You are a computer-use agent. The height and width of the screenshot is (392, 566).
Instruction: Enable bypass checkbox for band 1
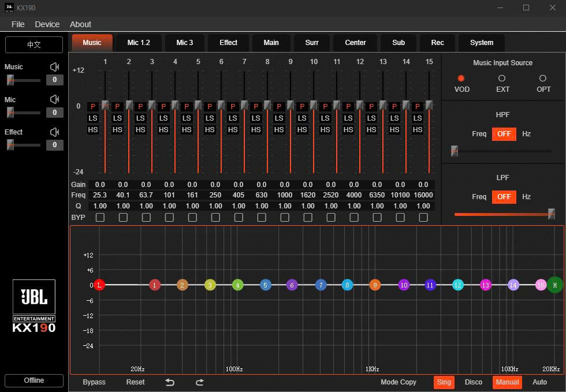[100, 217]
